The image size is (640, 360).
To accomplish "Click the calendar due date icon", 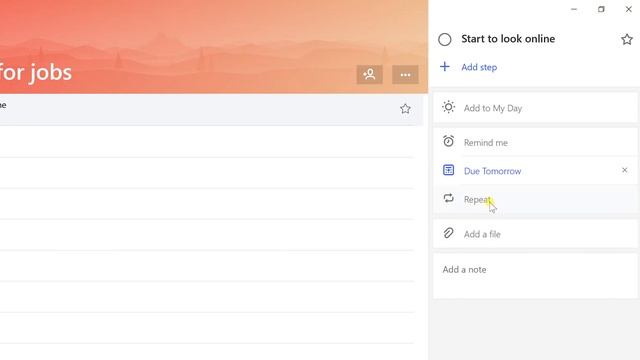I will click(x=448, y=170).
